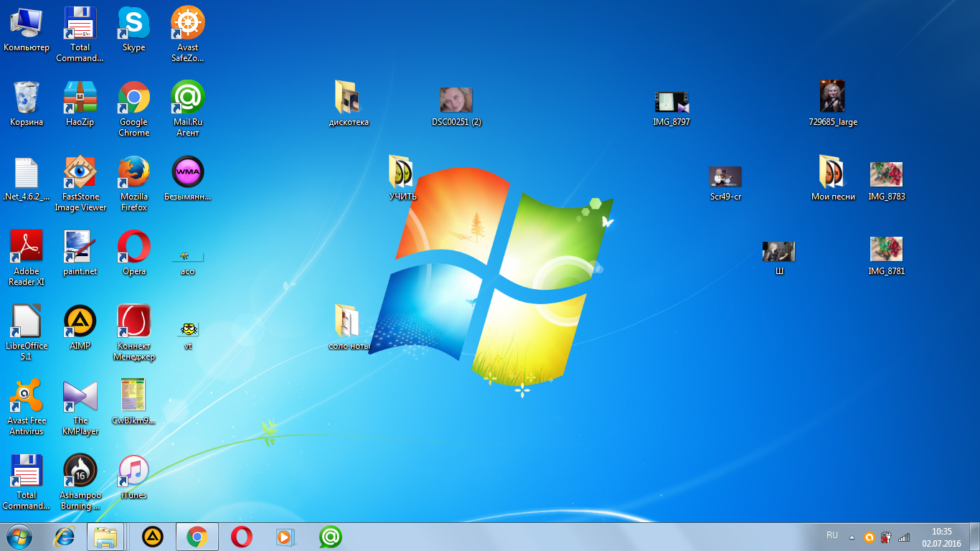This screenshot has height=551, width=980.
Task: Open Windows Explorer from the taskbar
Action: 106,537
